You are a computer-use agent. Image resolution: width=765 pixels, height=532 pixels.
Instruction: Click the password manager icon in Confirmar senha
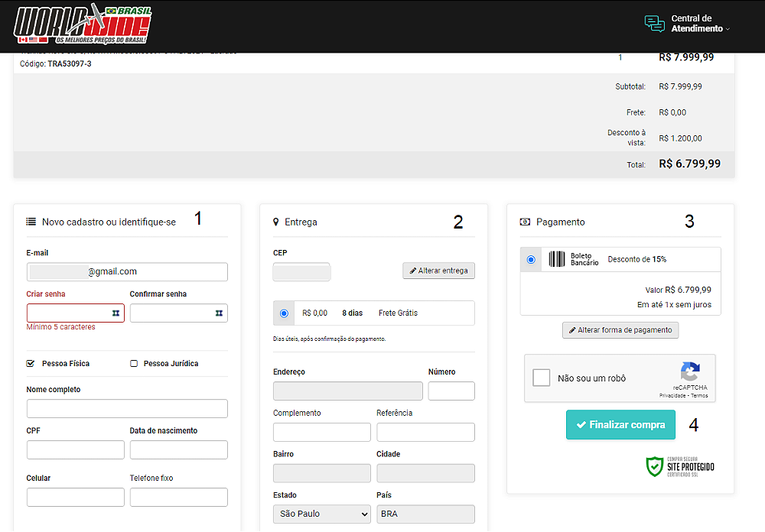coord(219,313)
